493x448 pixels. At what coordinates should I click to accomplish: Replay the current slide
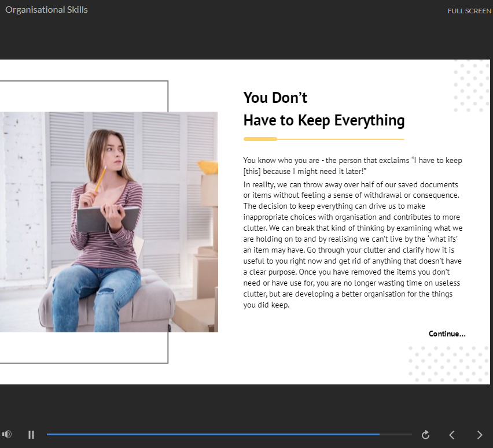426,435
